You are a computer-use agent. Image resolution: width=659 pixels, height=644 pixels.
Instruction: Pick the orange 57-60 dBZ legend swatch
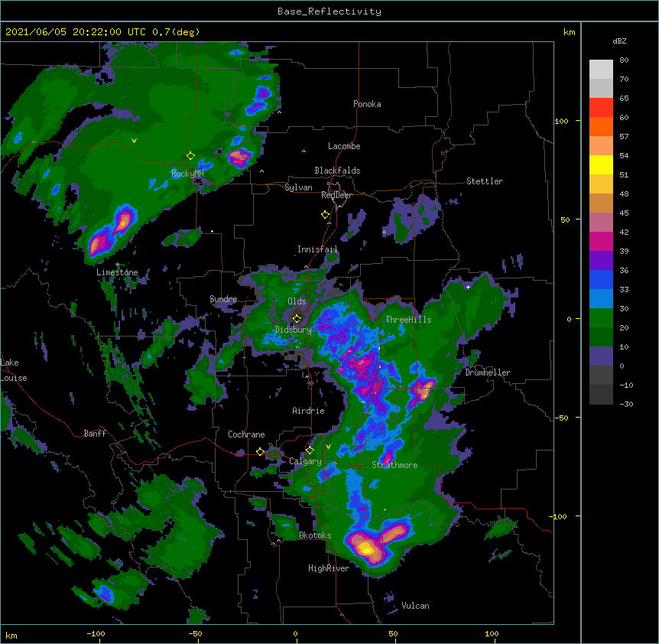(601, 127)
